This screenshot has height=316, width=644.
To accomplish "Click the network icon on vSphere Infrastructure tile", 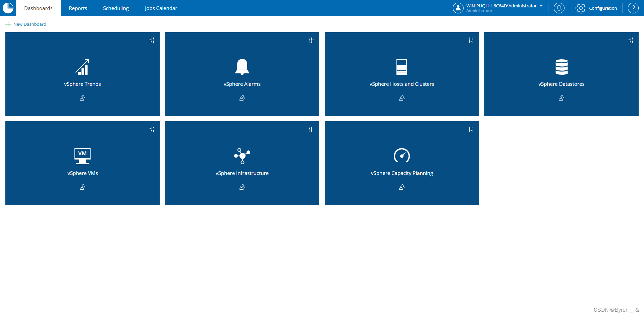I will (242, 156).
